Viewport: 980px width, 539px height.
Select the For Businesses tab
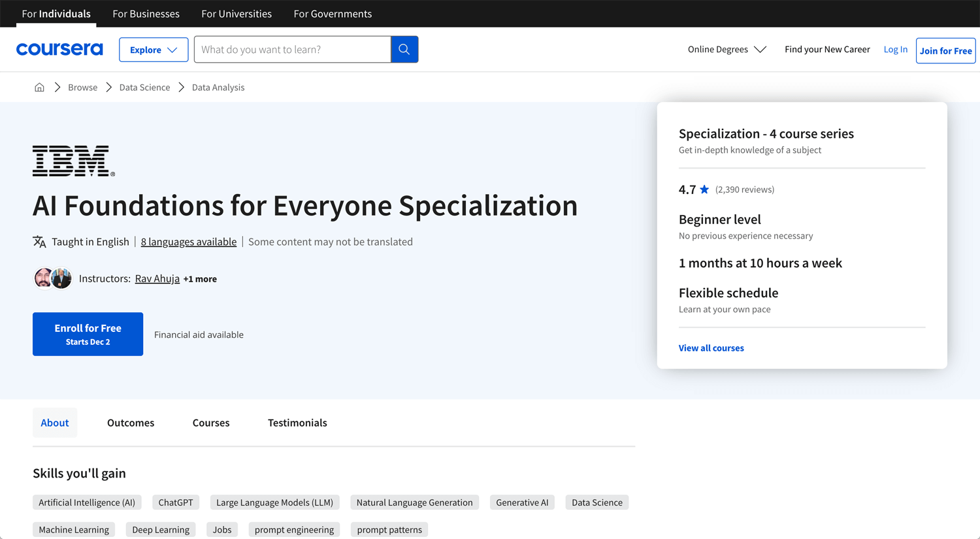pyautogui.click(x=146, y=14)
